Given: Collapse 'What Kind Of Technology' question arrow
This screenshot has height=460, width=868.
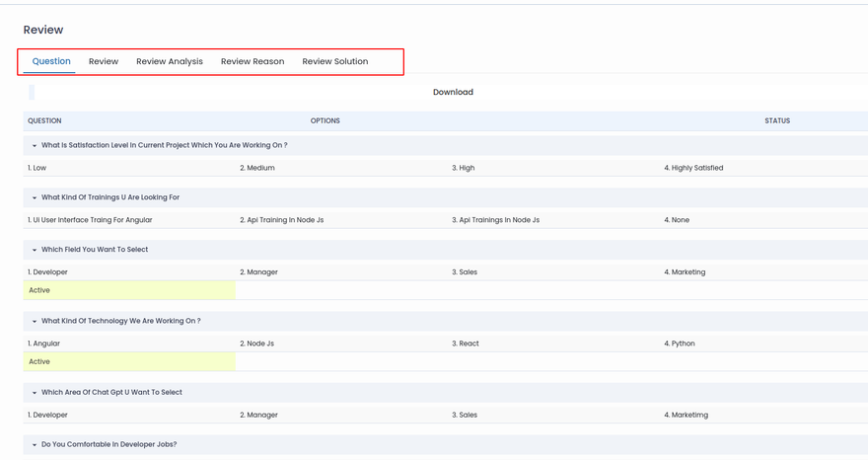Looking at the screenshot, I should click(35, 321).
